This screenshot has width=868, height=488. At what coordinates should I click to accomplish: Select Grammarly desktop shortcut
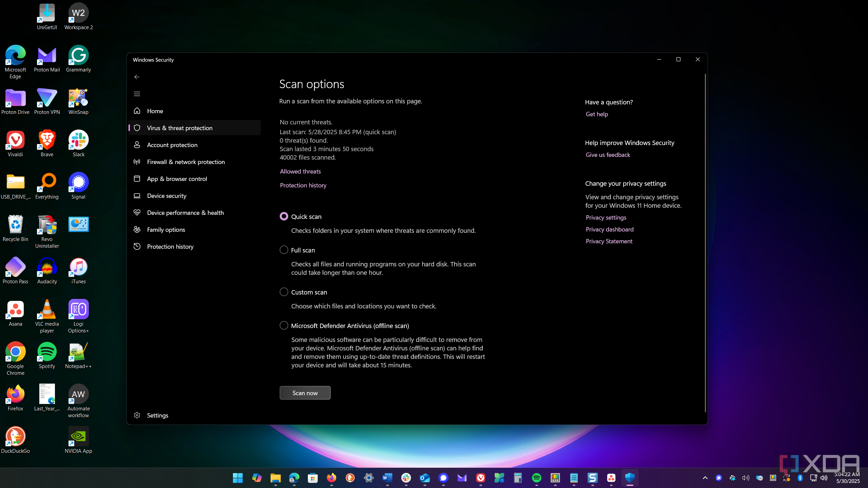[x=78, y=59]
